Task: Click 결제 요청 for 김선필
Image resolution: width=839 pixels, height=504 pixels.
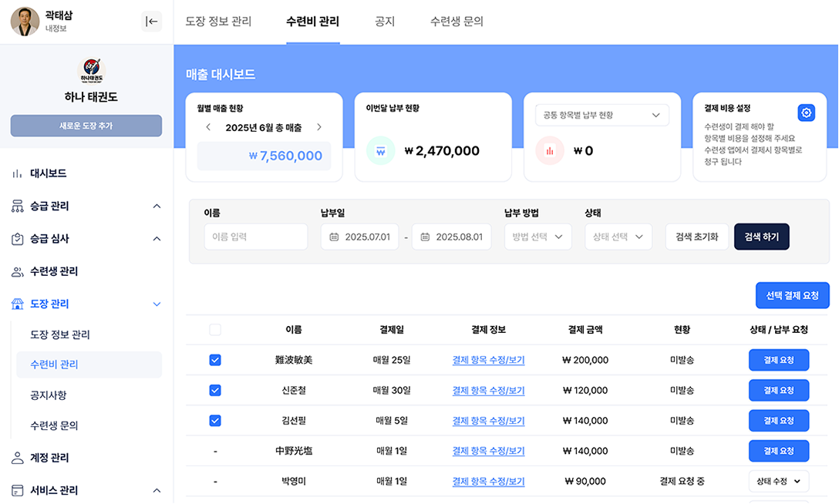Action: (779, 421)
